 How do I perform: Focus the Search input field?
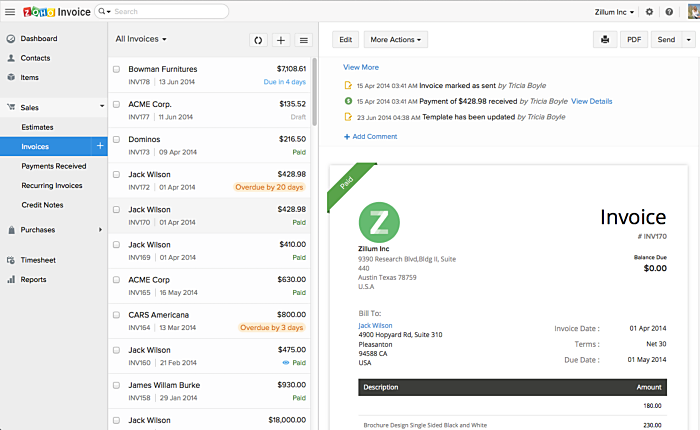[x=170, y=12]
